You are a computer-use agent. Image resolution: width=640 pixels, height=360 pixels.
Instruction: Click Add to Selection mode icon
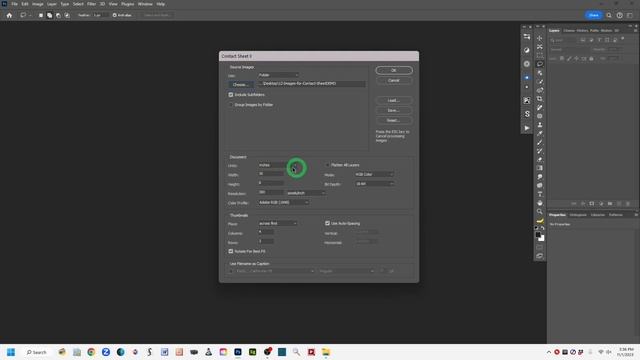coord(49,15)
